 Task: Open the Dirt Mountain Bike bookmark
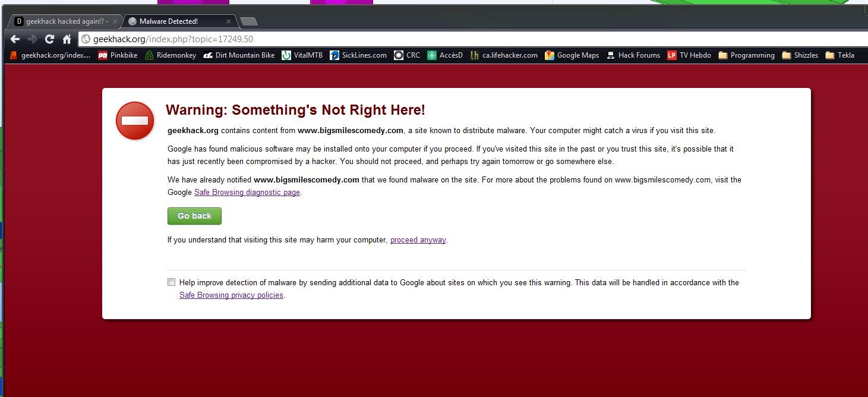coord(239,55)
